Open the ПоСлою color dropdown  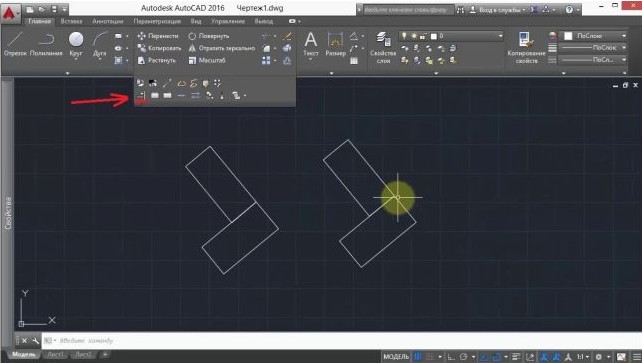tap(595, 36)
